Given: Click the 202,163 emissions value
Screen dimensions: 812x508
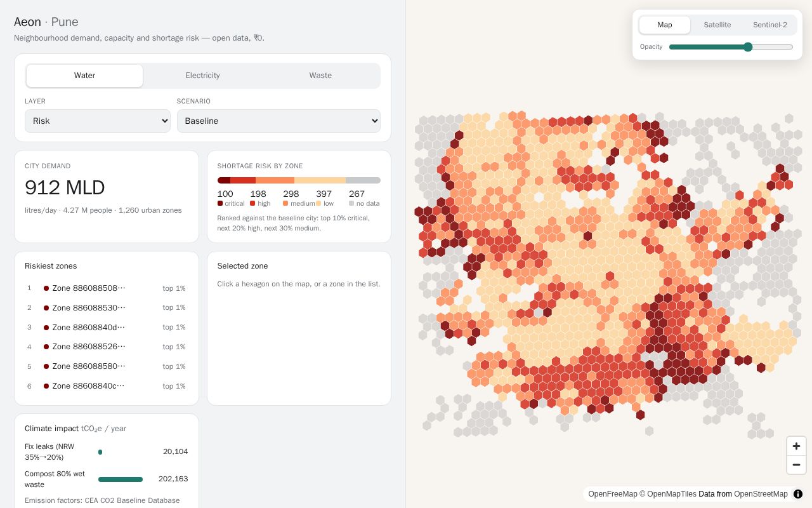Looking at the screenshot, I should pos(173,479).
